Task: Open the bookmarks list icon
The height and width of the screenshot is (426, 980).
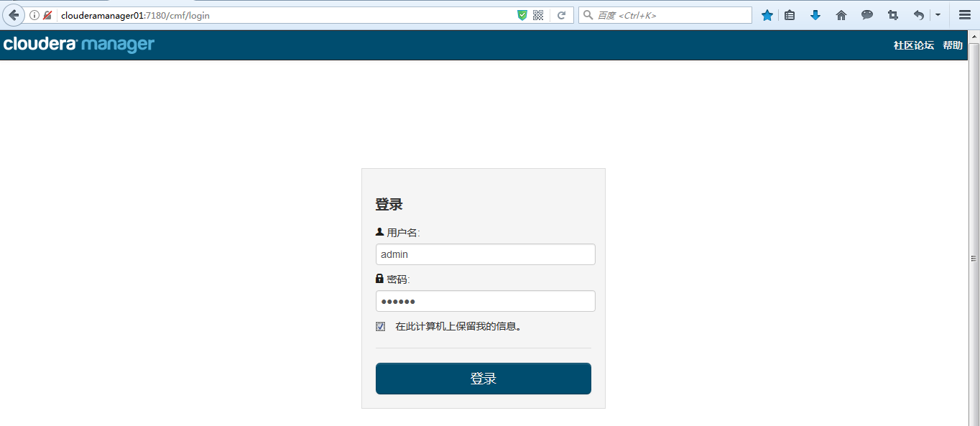Action: point(790,15)
